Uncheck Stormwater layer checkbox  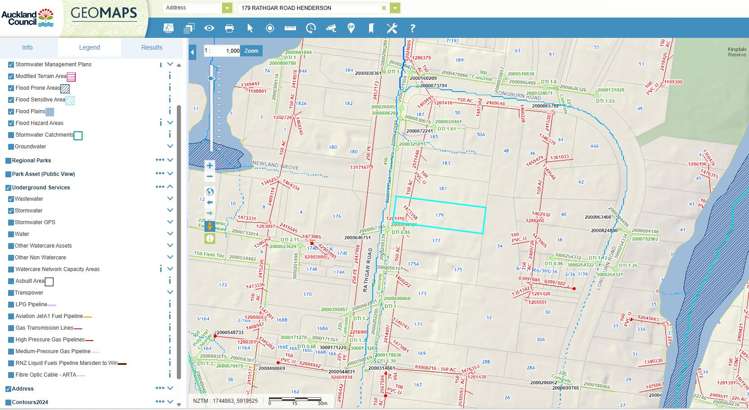pos(11,210)
